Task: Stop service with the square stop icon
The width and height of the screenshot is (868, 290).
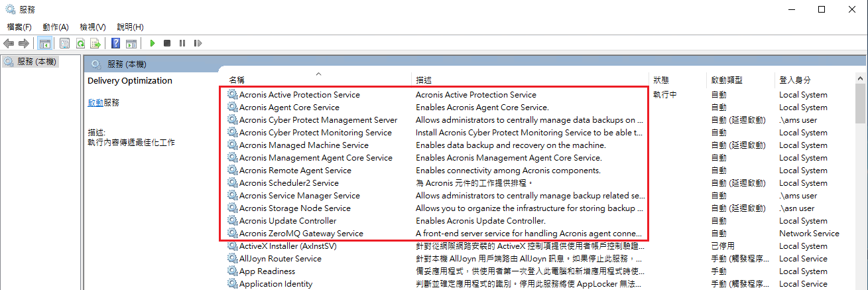Action: click(167, 43)
